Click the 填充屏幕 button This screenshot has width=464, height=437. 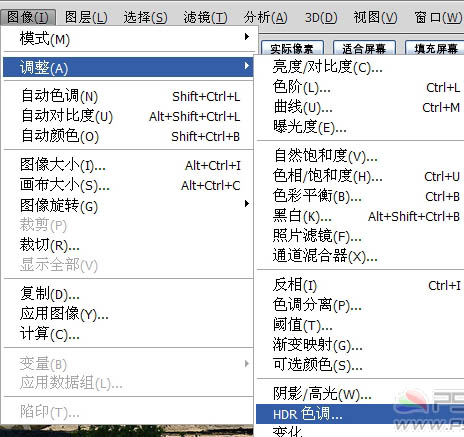click(435, 49)
